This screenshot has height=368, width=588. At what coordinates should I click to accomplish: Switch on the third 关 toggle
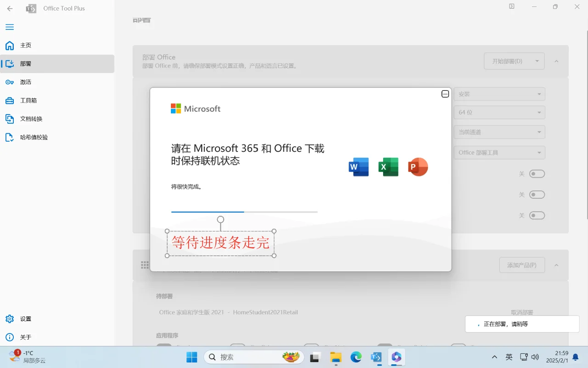point(537,215)
